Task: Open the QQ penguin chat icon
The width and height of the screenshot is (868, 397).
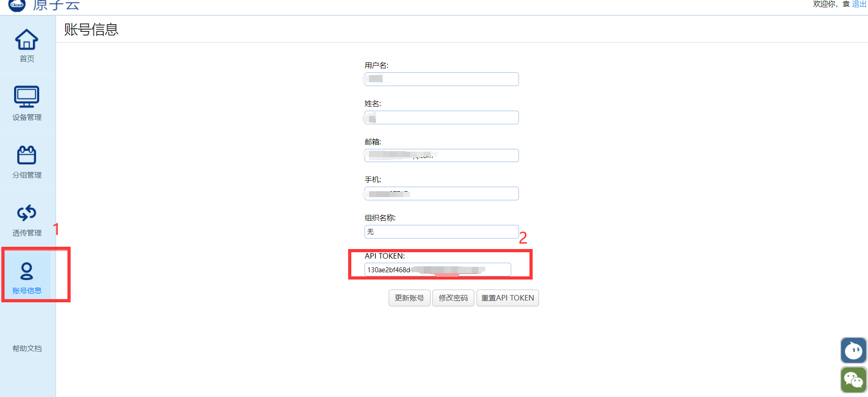Action: (x=853, y=351)
